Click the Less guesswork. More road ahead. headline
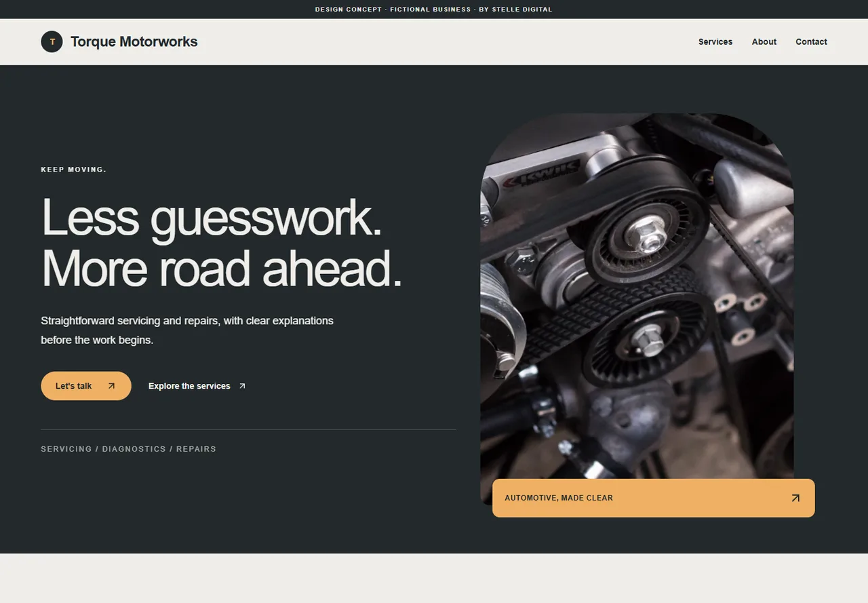The image size is (868, 603). pos(222,243)
